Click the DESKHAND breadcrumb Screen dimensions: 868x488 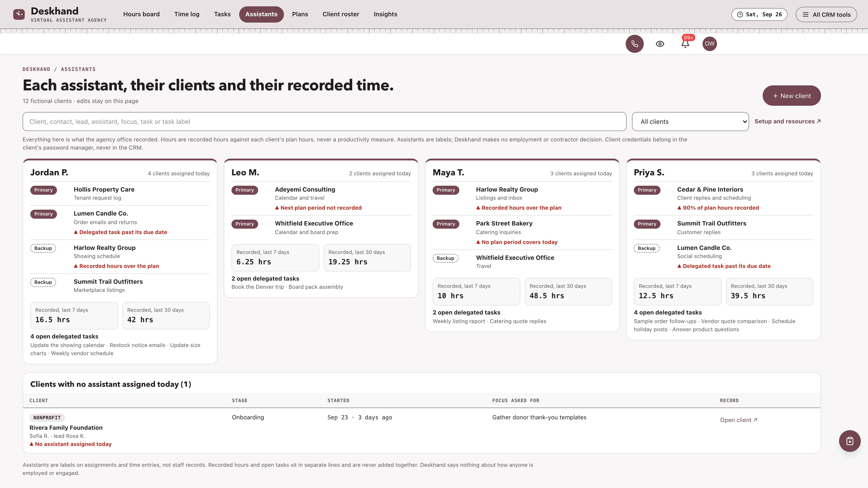click(x=36, y=69)
